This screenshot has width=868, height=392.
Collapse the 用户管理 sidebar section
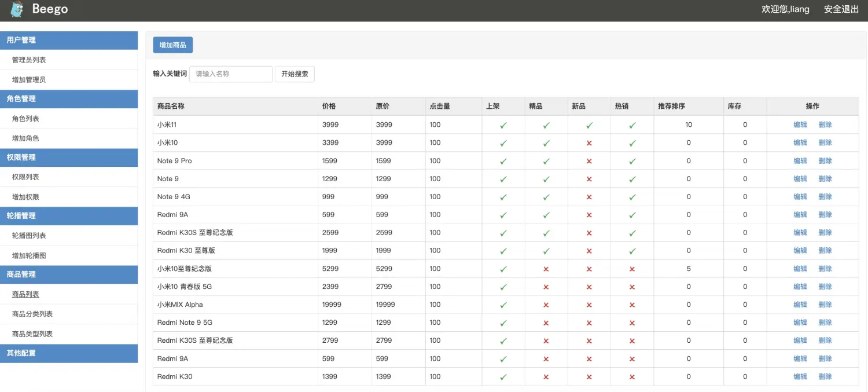69,40
